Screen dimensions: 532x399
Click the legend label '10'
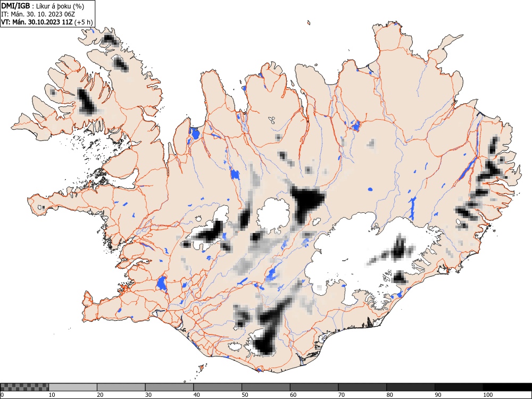[x=52, y=395]
